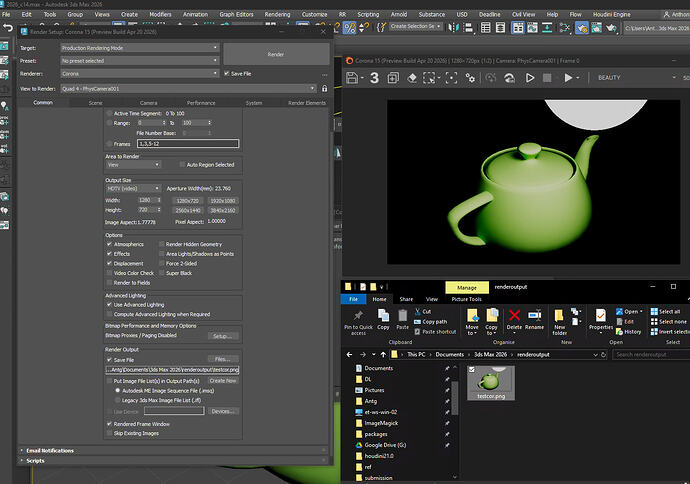Image resolution: width=690 pixels, height=484 pixels.
Task: Click the testcor.png thumbnail in Explorer
Action: pos(491,382)
